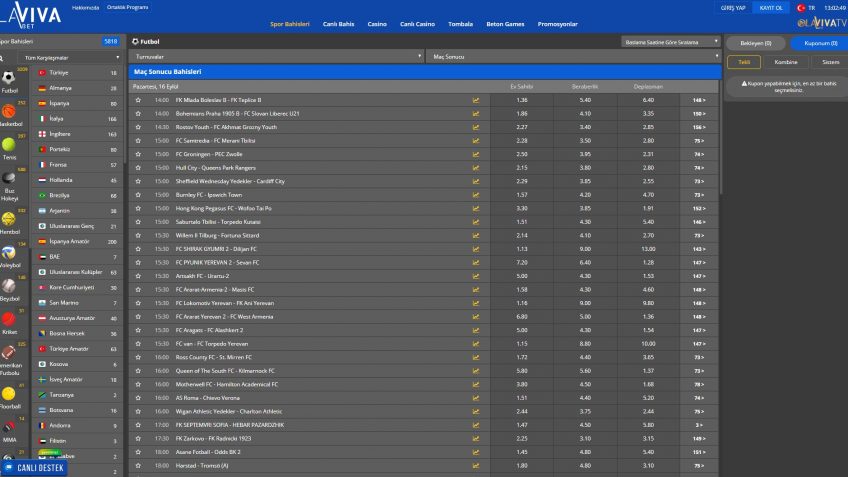Viewport: 848px width, 477px height.
Task: Open the Beton Games menu item
Action: pyautogui.click(x=505, y=24)
